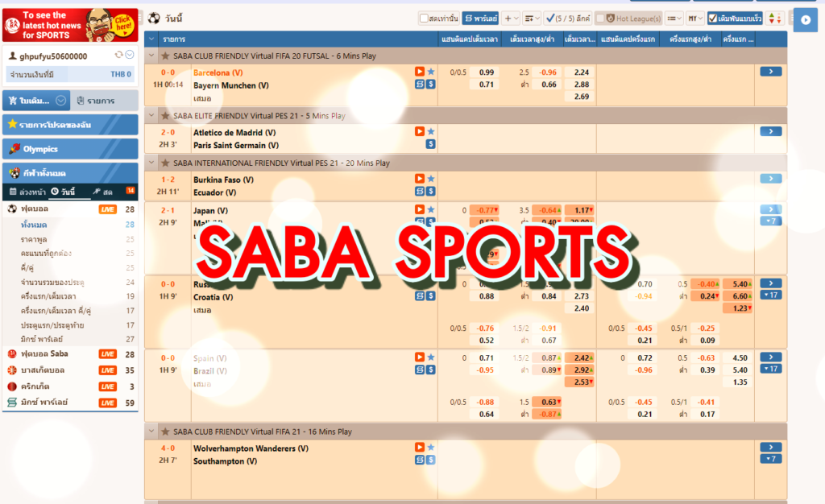Switch to the วันนี้ today tab
Screen dimensions: 825x504
click(x=64, y=192)
